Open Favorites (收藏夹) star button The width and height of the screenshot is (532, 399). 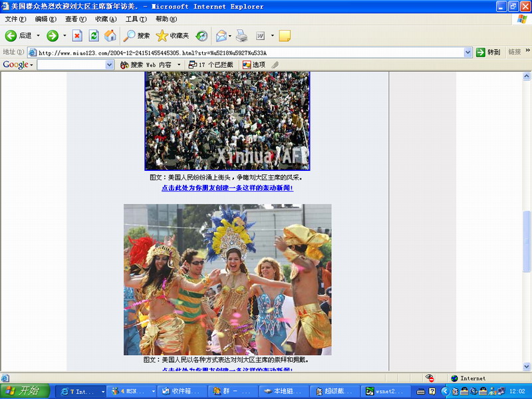(172, 36)
